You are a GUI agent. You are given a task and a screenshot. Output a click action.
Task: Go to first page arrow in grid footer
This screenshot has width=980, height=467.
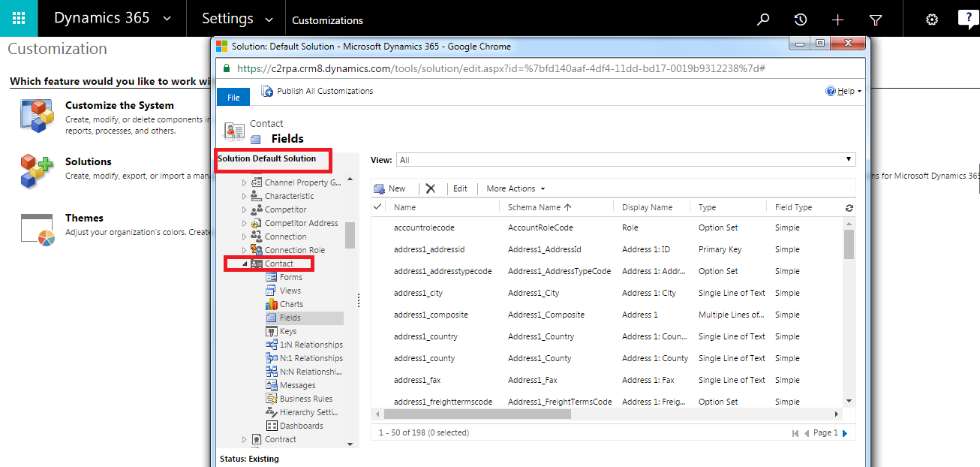[795, 433]
